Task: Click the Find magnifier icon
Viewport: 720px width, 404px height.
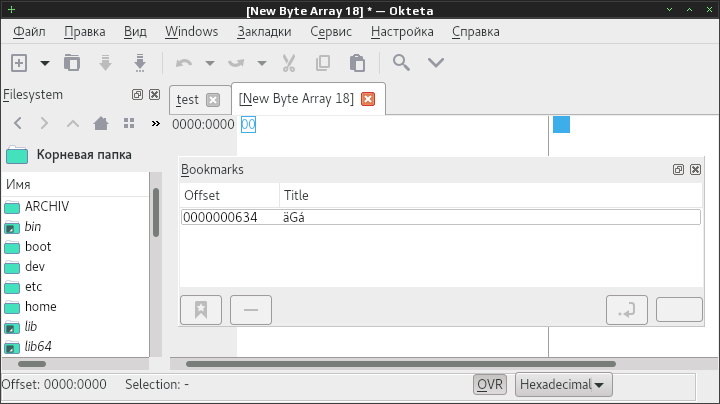Action: 401,62
